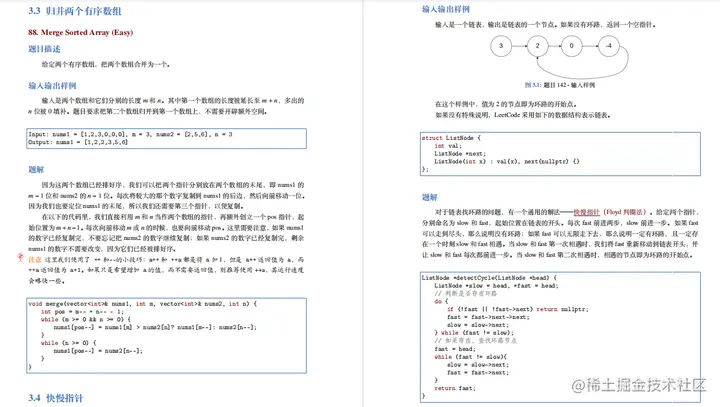720x407 pixels.
Task: Click the while (fast != slow){ code line
Action: [x=471, y=356]
